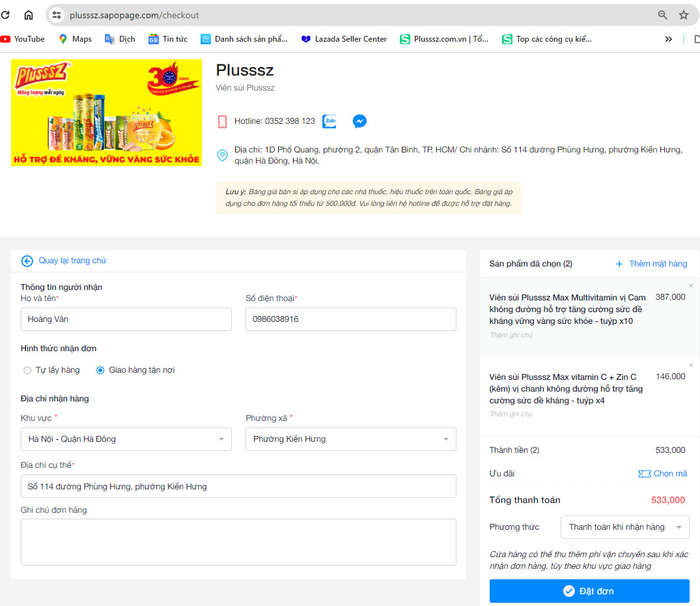Add a note under the vitamin C + Zin C product
The width and height of the screenshot is (700, 606).
pyautogui.click(x=511, y=414)
